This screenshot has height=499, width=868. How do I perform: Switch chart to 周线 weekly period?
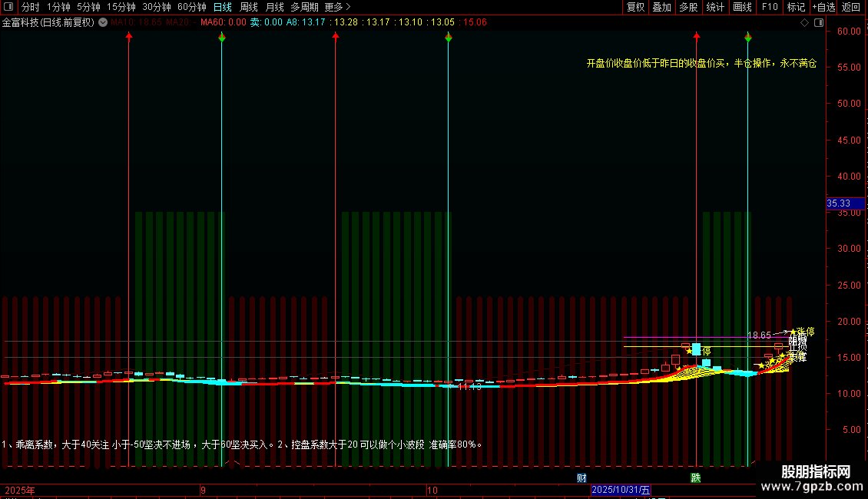point(249,7)
